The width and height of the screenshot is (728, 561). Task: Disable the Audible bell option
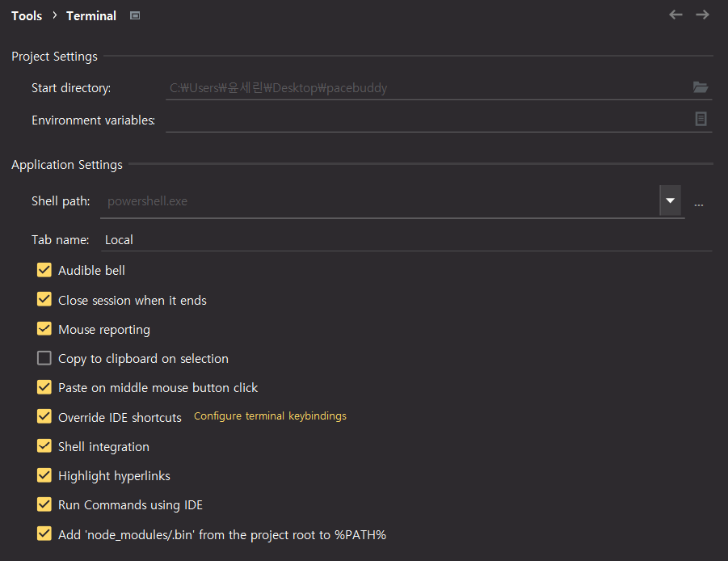pos(44,270)
